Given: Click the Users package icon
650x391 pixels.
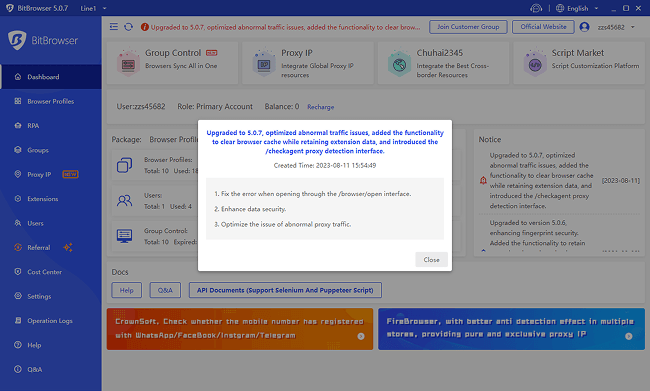Looking at the screenshot, I should [124, 201].
